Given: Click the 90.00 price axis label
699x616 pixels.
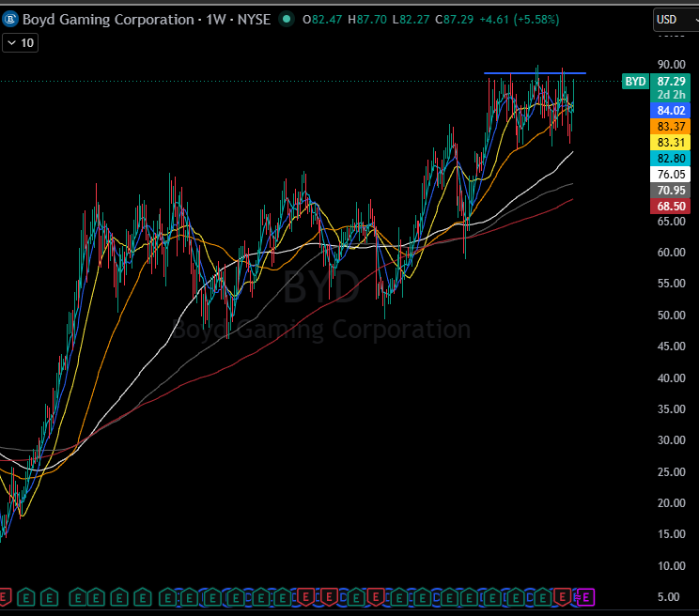Looking at the screenshot, I should coord(672,65).
